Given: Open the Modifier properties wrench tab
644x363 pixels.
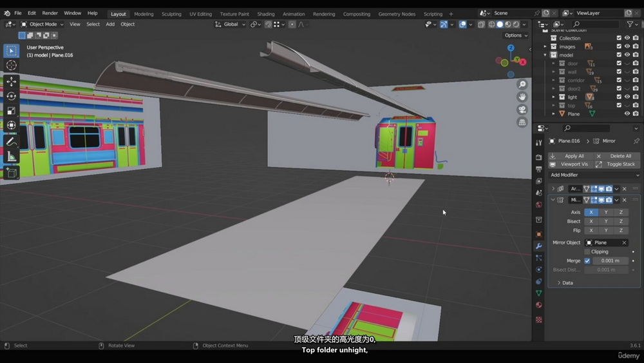Looking at the screenshot, I should (539, 246).
